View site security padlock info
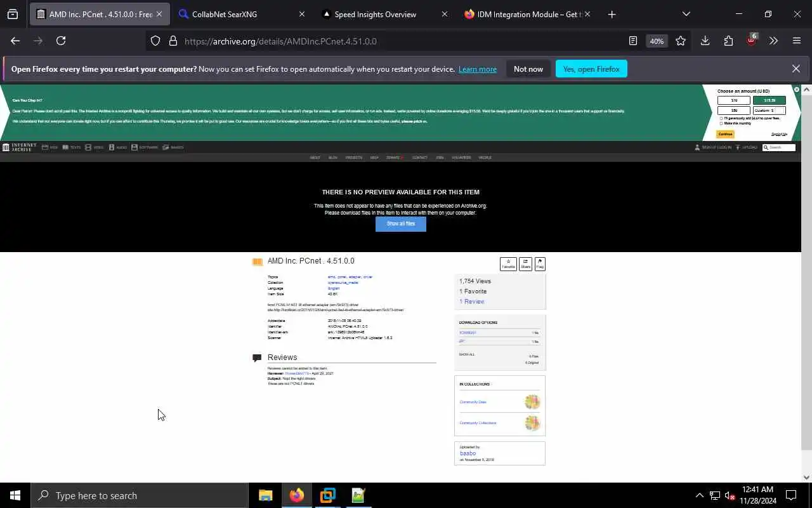812x508 pixels. coord(173,41)
